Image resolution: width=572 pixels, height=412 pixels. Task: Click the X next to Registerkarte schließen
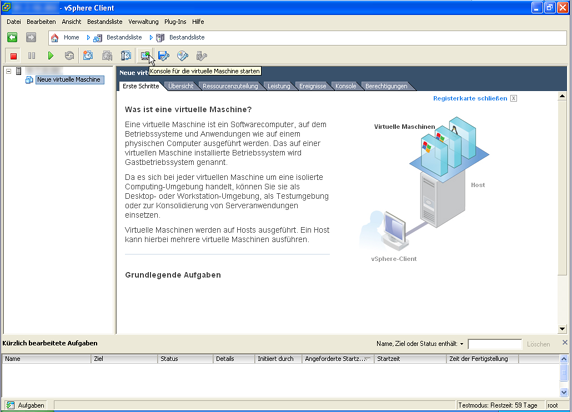coord(513,99)
